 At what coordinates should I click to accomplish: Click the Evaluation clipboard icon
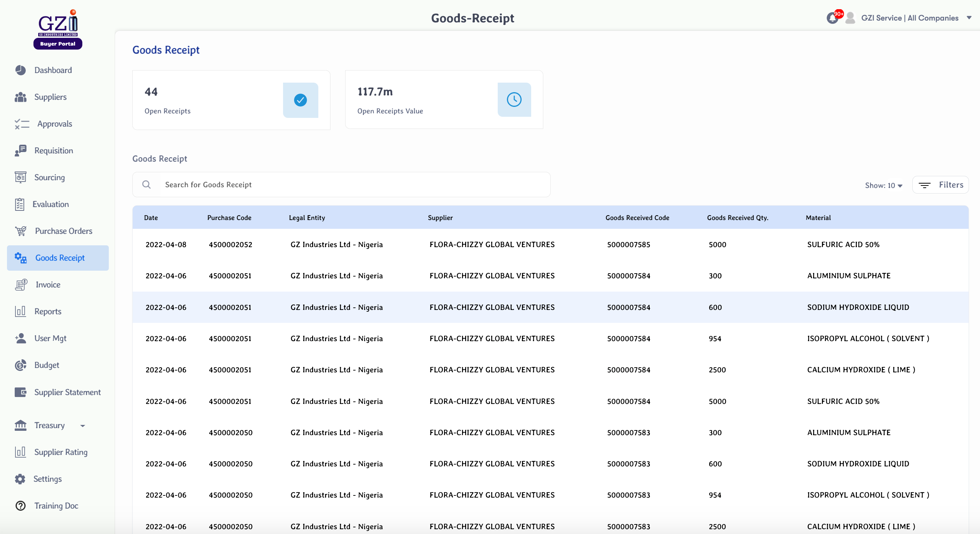[20, 204]
